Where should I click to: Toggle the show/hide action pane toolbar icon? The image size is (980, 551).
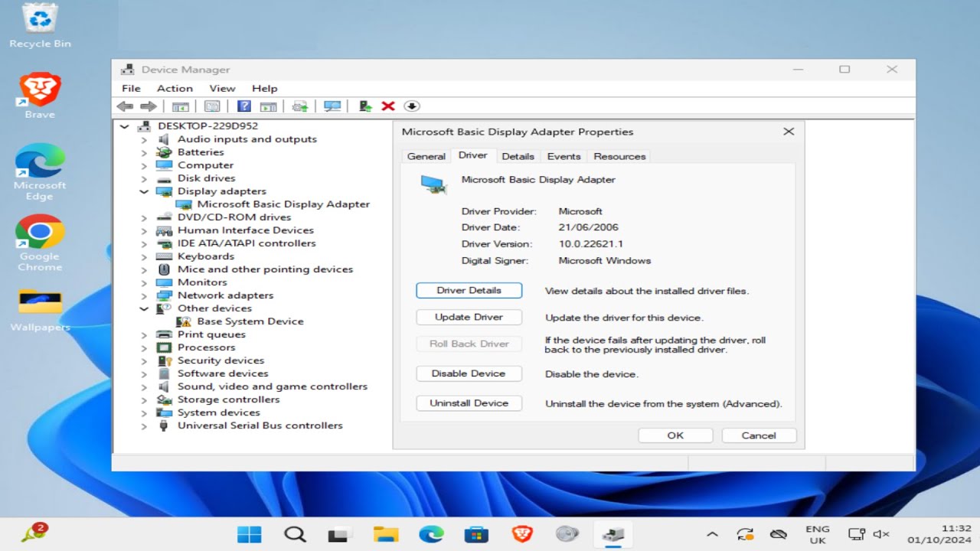(268, 106)
